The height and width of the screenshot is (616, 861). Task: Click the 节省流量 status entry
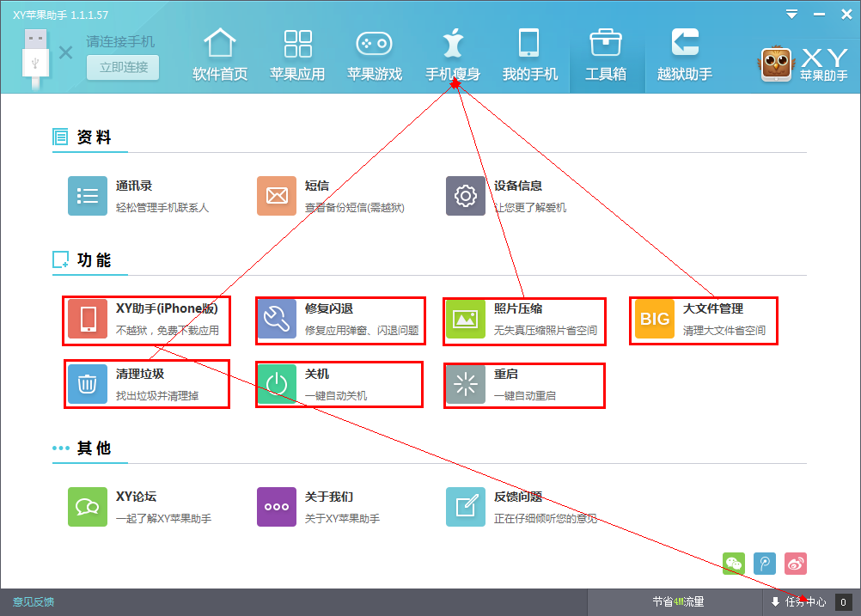[678, 602]
